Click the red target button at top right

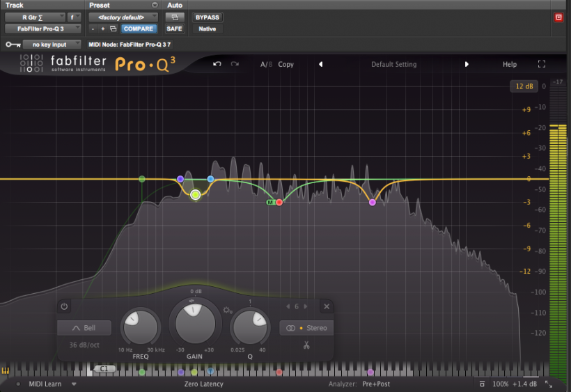[x=558, y=17]
